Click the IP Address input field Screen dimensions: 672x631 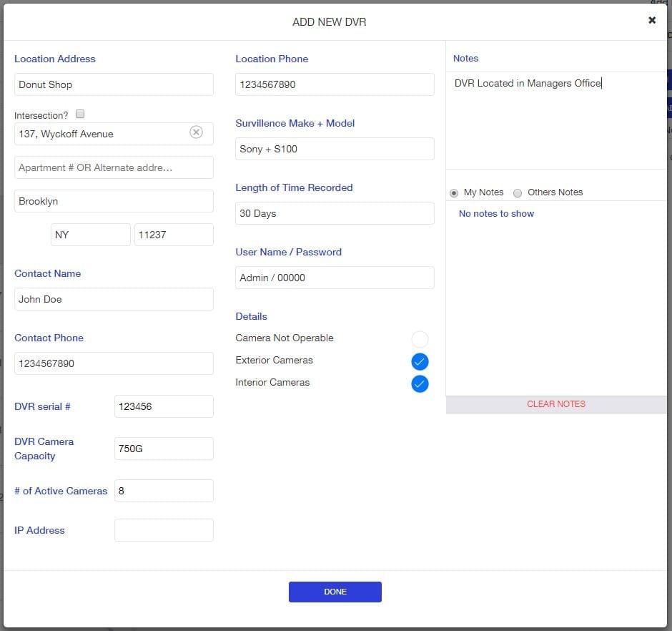[x=164, y=530]
